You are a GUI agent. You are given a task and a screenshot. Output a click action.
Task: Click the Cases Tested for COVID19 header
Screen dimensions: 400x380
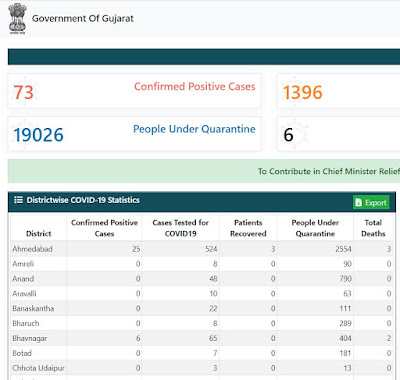[181, 228]
